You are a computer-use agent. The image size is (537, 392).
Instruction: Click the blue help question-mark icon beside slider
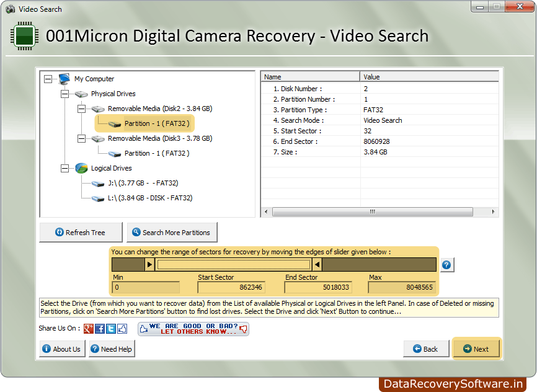(x=446, y=265)
